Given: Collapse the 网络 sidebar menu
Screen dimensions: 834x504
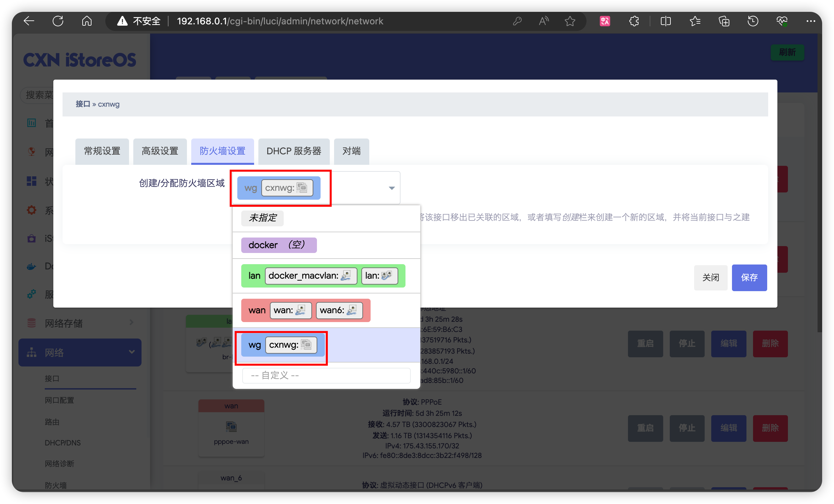Looking at the screenshot, I should point(80,352).
